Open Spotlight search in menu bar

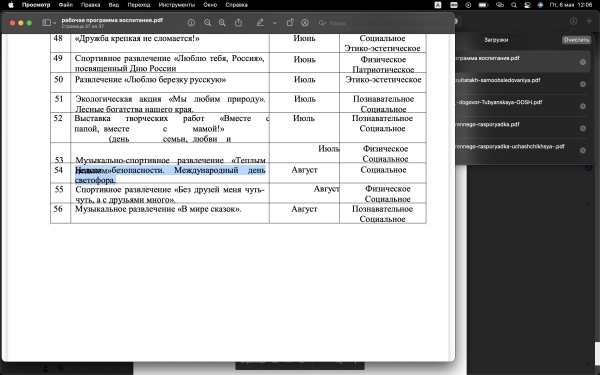click(514, 5)
